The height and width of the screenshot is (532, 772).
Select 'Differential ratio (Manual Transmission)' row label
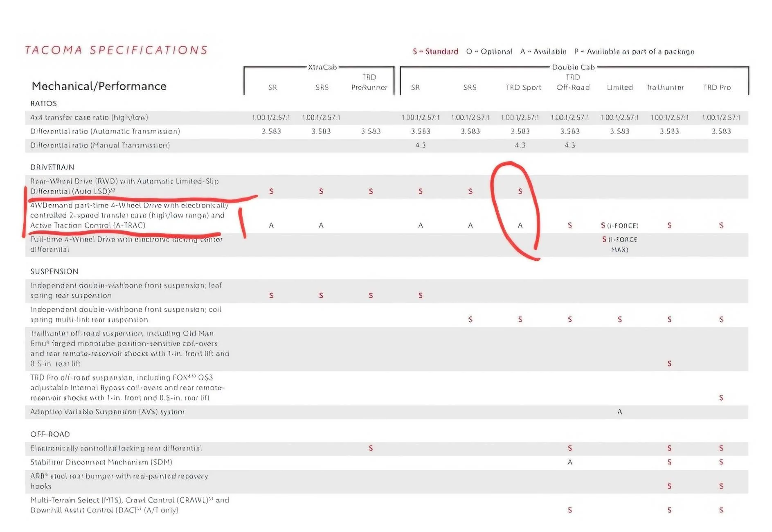pyautogui.click(x=100, y=145)
